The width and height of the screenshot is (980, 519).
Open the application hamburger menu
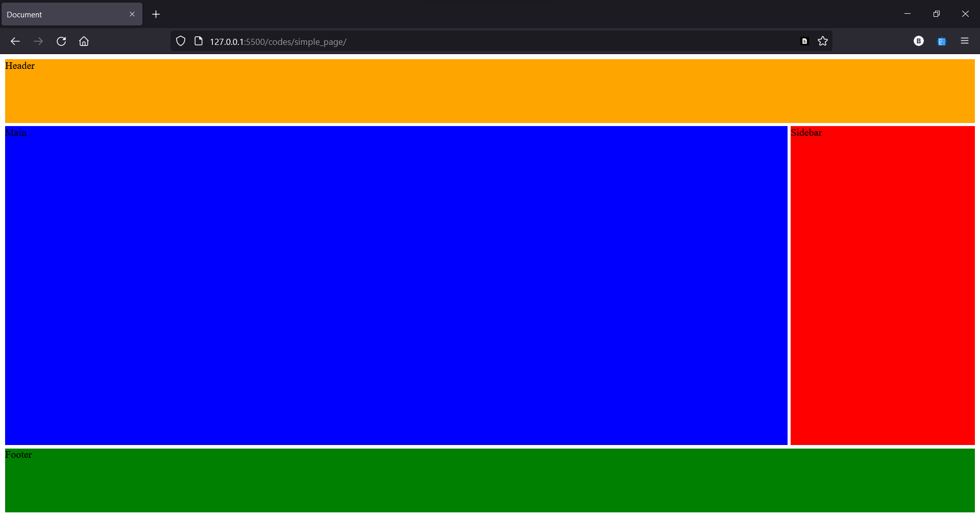pos(965,41)
